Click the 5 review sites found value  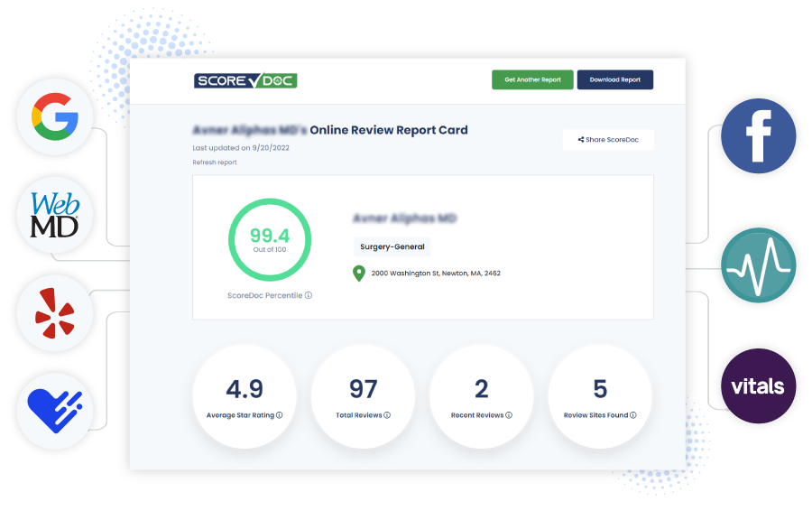tap(600, 389)
